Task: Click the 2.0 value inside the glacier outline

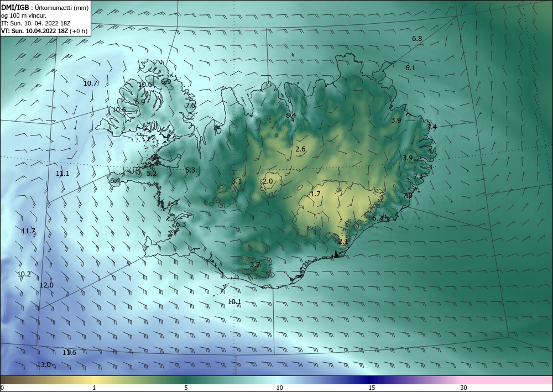Action: click(x=268, y=181)
